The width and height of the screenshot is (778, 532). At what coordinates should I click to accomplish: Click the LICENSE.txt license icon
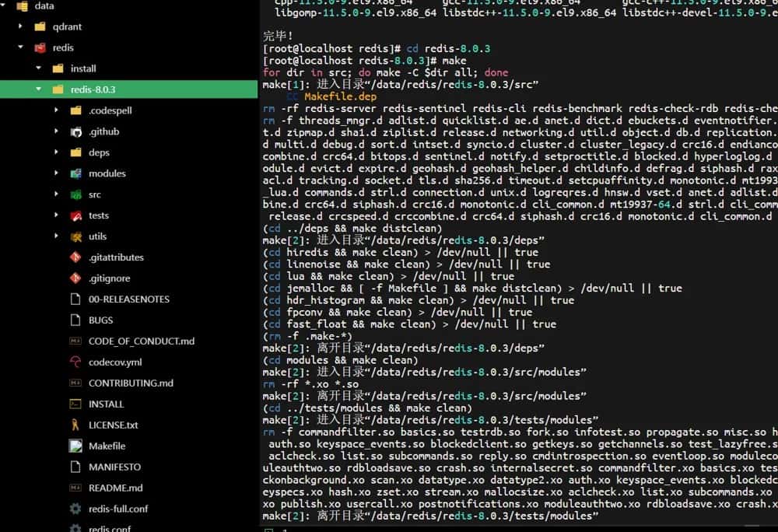pos(75,425)
